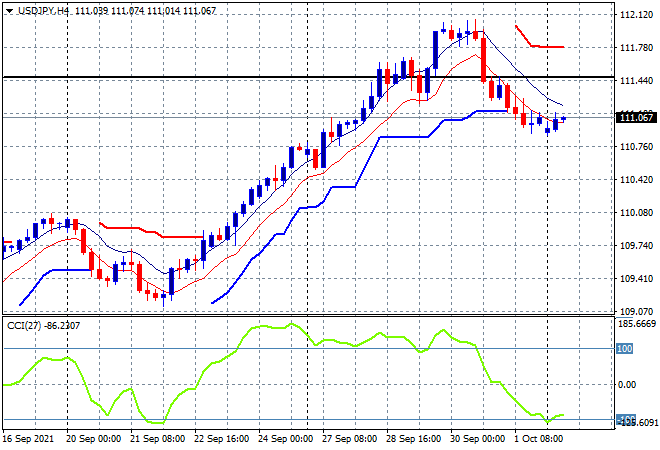
Task: Click the CCI 100 level tag
Action: pos(625,349)
